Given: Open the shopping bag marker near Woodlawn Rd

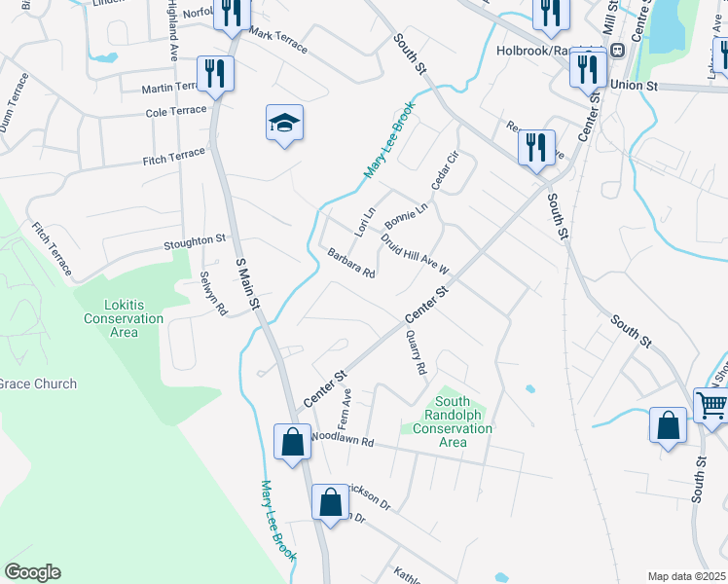Looking at the screenshot, I should 293,443.
